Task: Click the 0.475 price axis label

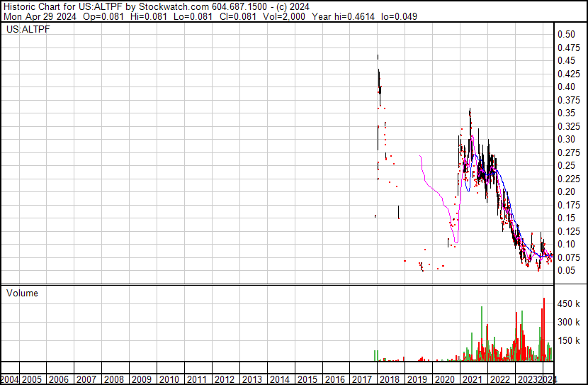Action: coord(569,48)
